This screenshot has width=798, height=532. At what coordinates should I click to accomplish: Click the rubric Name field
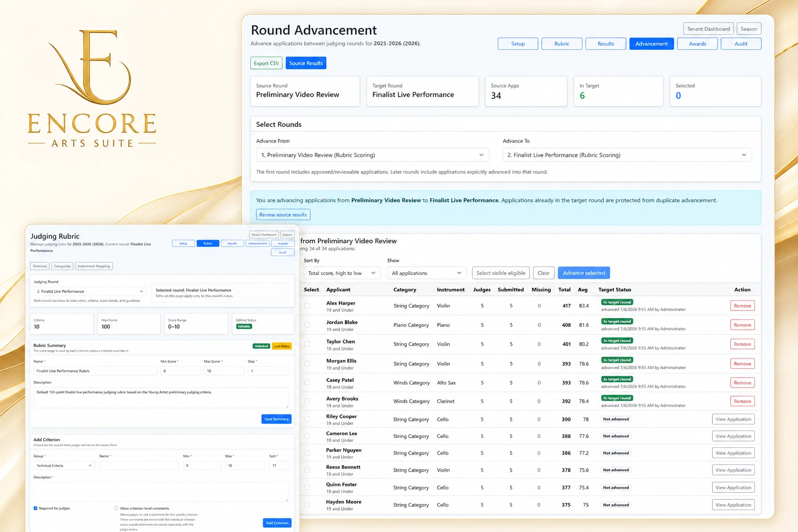[96, 371]
